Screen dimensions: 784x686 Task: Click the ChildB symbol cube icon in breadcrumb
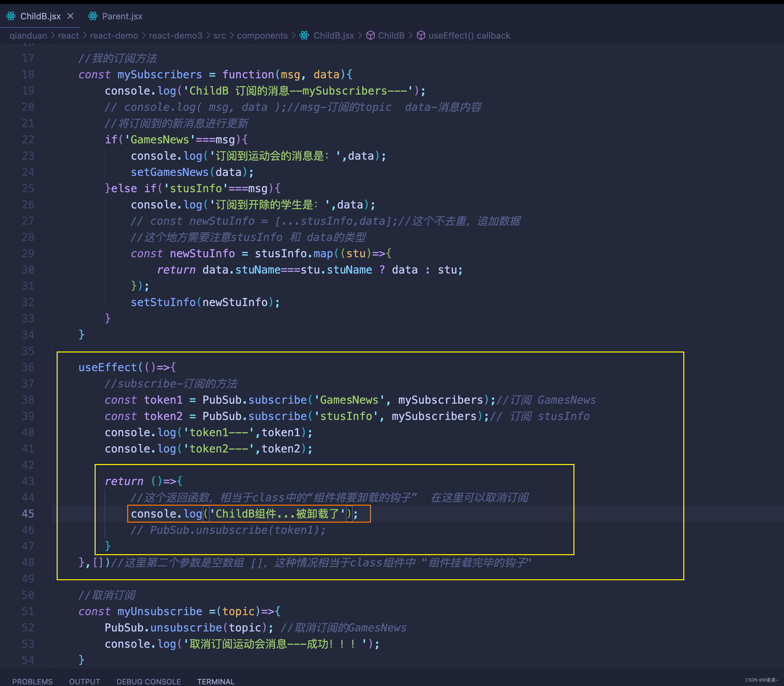(x=370, y=36)
